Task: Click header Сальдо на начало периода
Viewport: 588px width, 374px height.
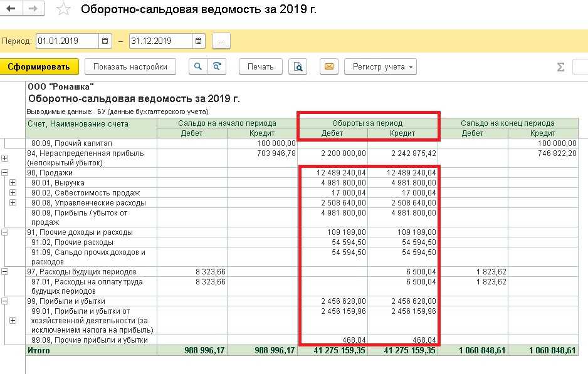Action: (228, 123)
